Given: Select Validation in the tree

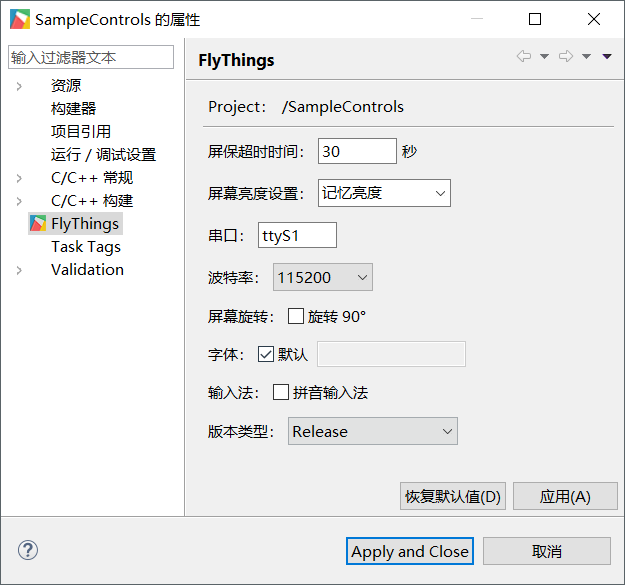Looking at the screenshot, I should [88, 270].
